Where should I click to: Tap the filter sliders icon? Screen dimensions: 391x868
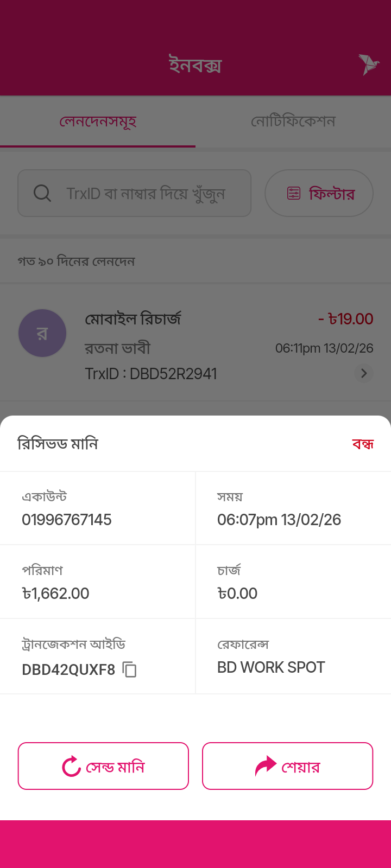coord(294,193)
